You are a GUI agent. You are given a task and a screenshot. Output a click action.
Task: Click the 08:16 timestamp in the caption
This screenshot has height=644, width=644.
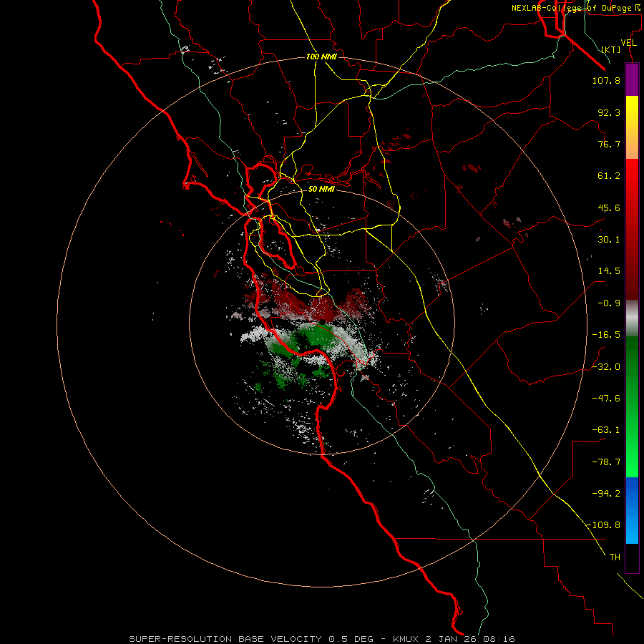coord(499,639)
